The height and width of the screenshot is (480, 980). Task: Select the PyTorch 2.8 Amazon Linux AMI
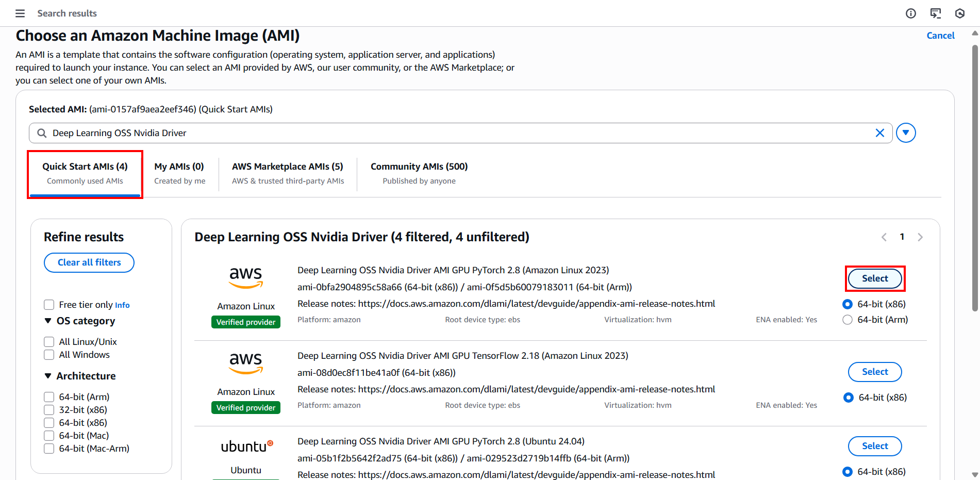[875, 278]
